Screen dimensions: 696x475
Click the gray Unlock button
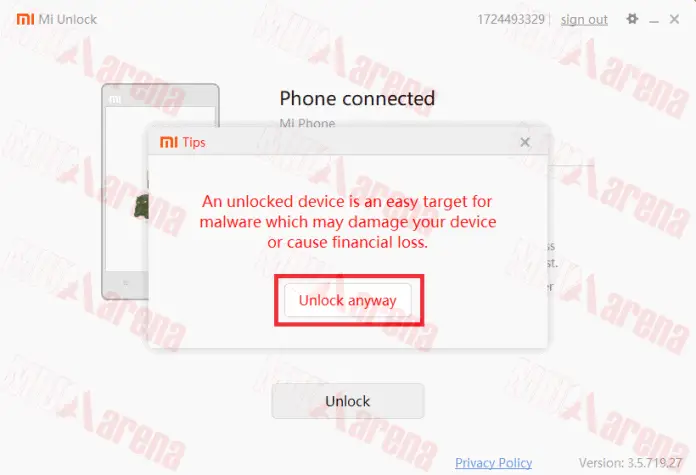click(348, 401)
